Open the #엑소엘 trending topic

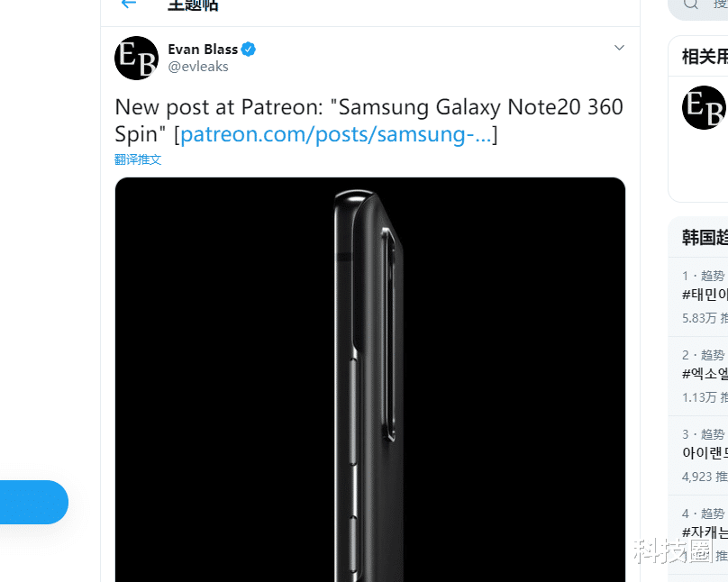(702, 375)
